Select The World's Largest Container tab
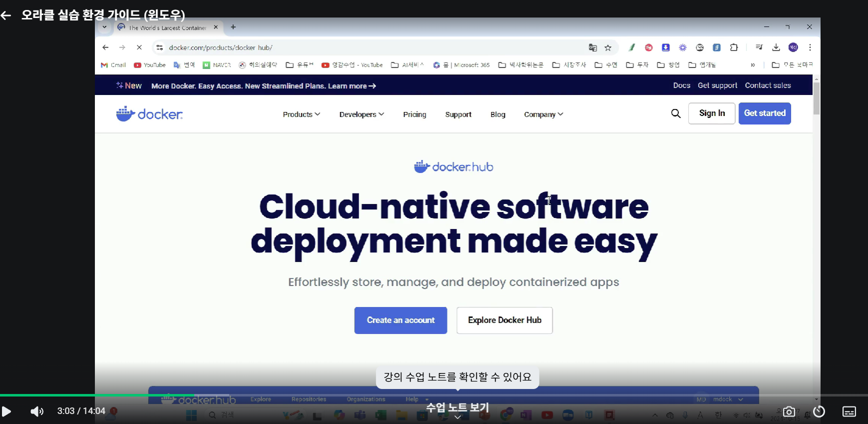868x424 pixels. (167, 27)
